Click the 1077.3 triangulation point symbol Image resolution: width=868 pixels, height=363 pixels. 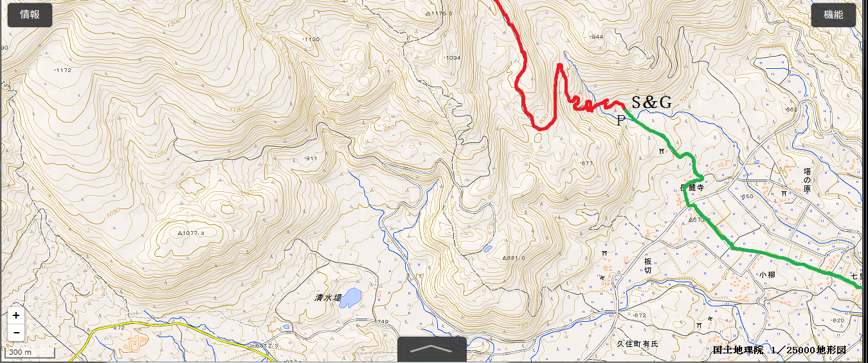click(x=180, y=233)
